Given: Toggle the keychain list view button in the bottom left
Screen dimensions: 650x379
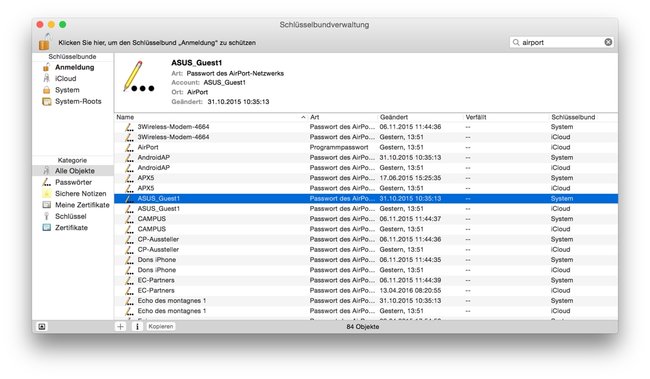Looking at the screenshot, I should pos(42,327).
